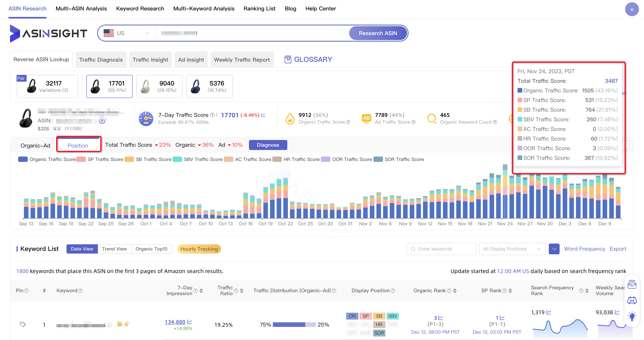Open Multi-ASIN Analysis nav item

81,9
